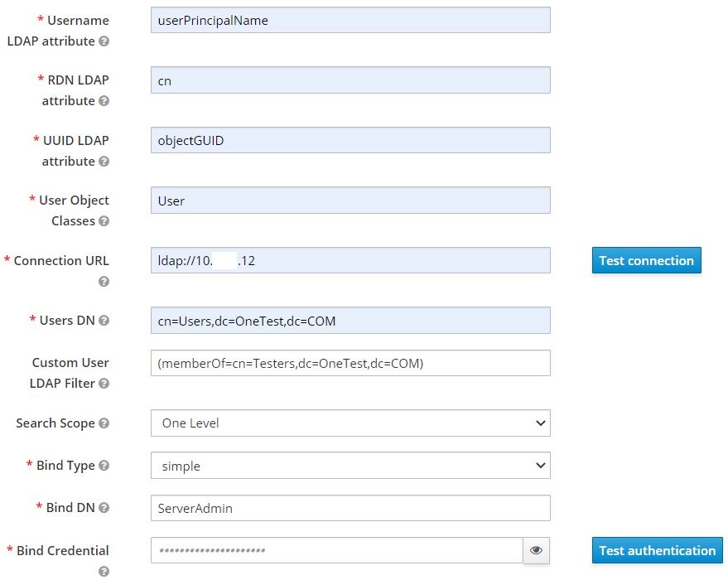The image size is (728, 580).
Task: Click the Test connection button
Action: coord(646,260)
